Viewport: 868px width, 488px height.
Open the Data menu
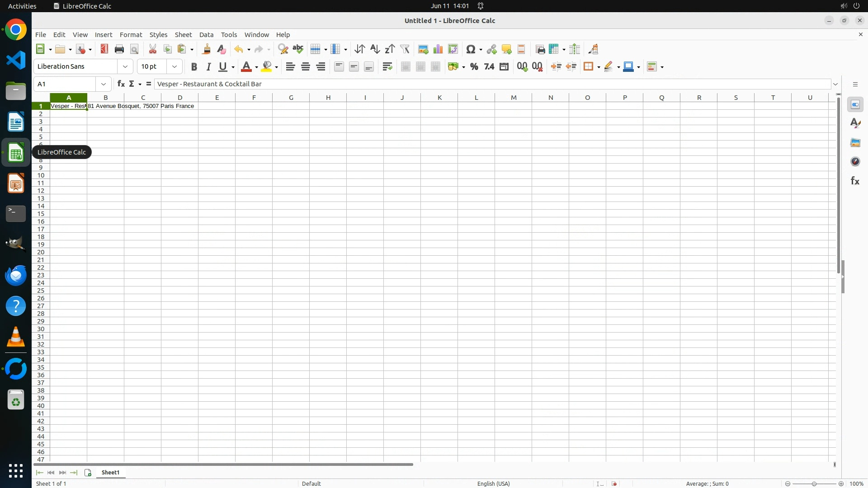tap(206, 35)
